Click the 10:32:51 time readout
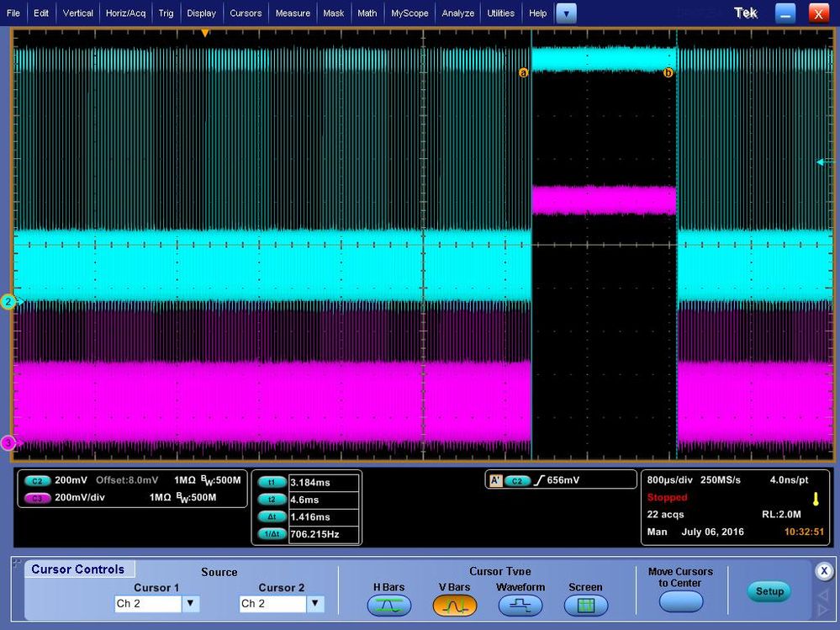 804,532
